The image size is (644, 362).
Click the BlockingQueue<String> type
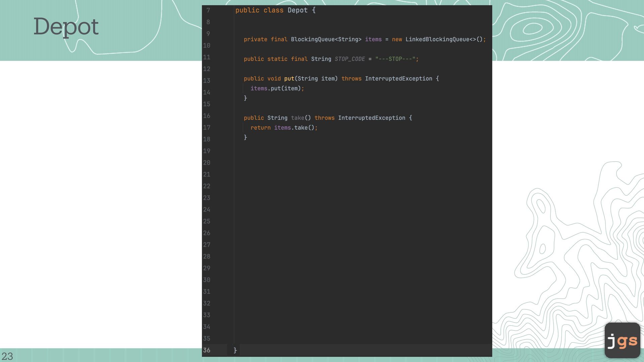click(x=326, y=40)
